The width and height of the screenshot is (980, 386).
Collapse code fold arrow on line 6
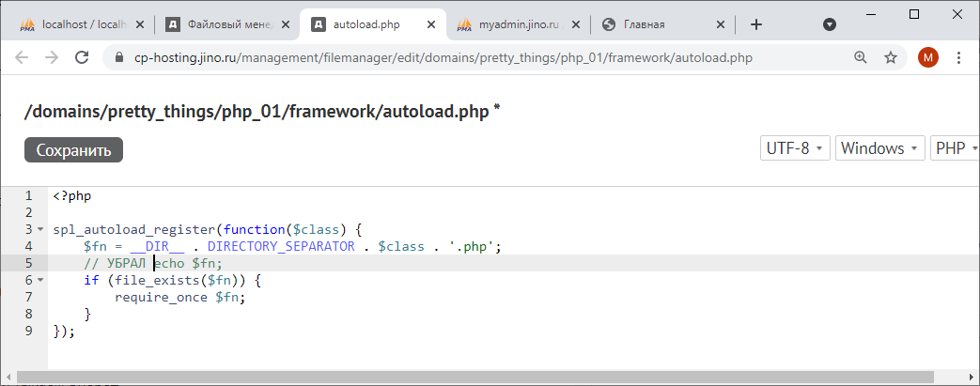[x=40, y=280]
